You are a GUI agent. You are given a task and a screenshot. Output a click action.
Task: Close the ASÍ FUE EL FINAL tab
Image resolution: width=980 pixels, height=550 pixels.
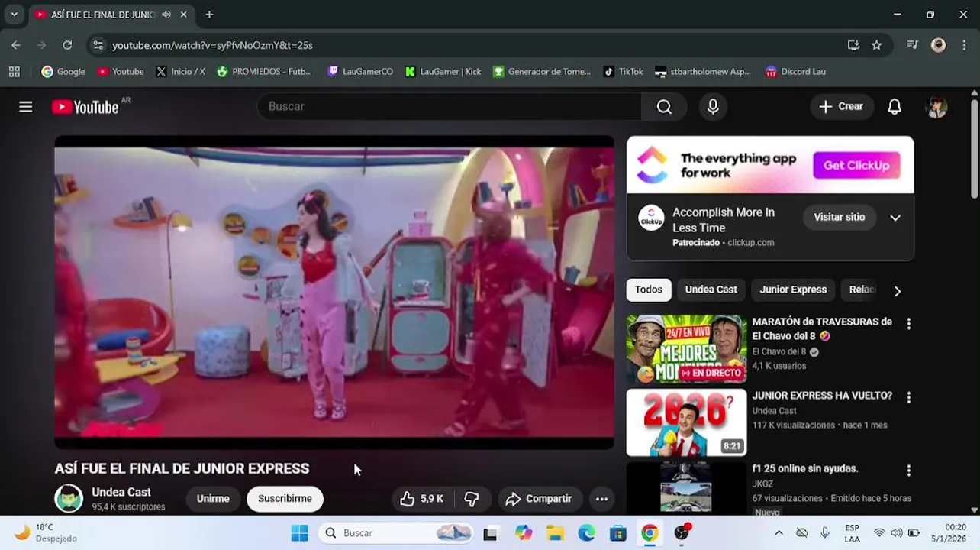point(184,14)
